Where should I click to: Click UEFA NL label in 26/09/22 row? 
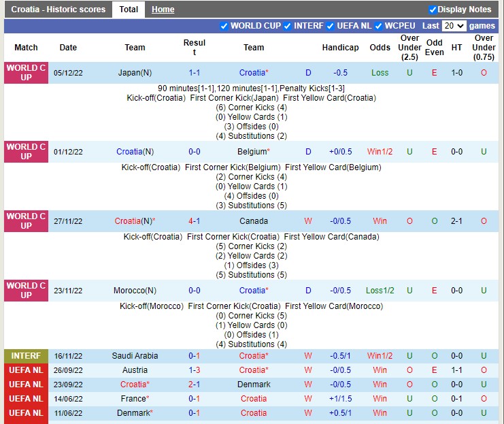26,370
